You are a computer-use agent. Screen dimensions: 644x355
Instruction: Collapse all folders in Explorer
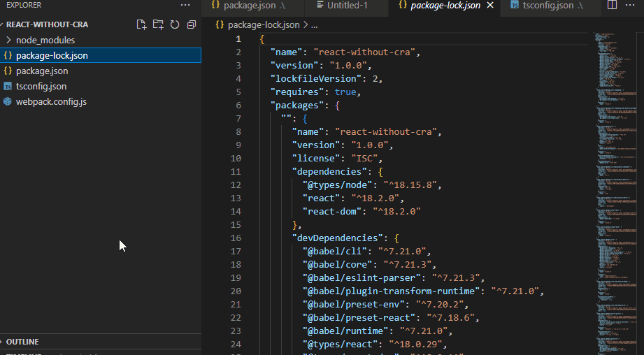[192, 24]
